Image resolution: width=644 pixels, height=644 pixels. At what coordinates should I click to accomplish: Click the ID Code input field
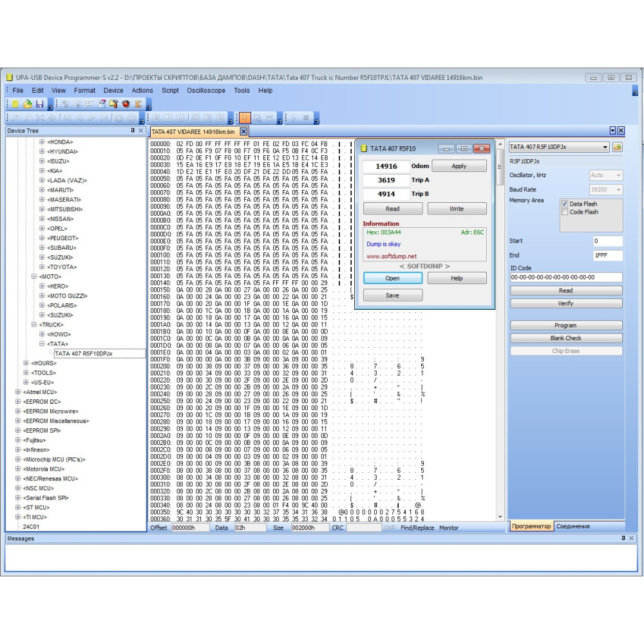point(566,277)
